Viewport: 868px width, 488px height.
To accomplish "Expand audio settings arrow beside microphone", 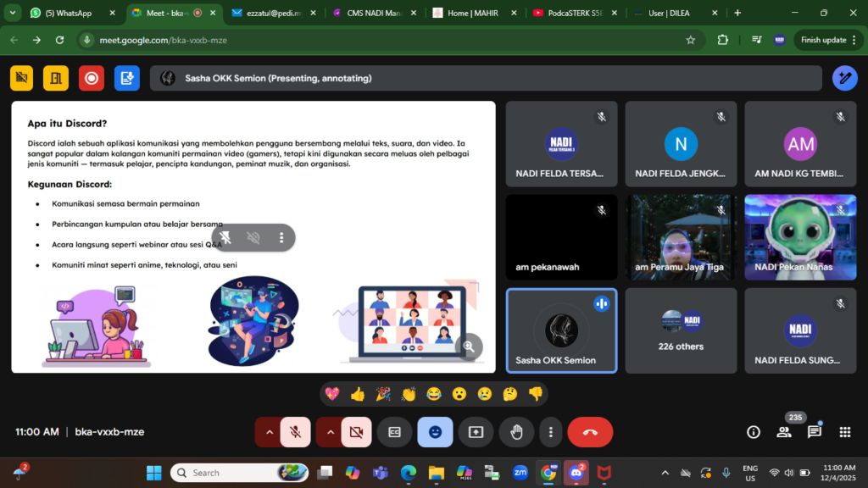I will tap(269, 432).
